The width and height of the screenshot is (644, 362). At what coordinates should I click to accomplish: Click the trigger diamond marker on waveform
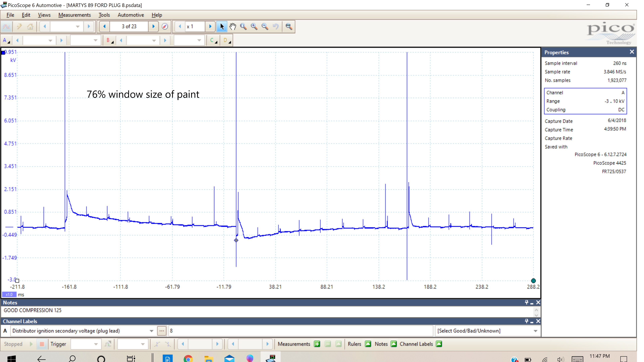[236, 240]
